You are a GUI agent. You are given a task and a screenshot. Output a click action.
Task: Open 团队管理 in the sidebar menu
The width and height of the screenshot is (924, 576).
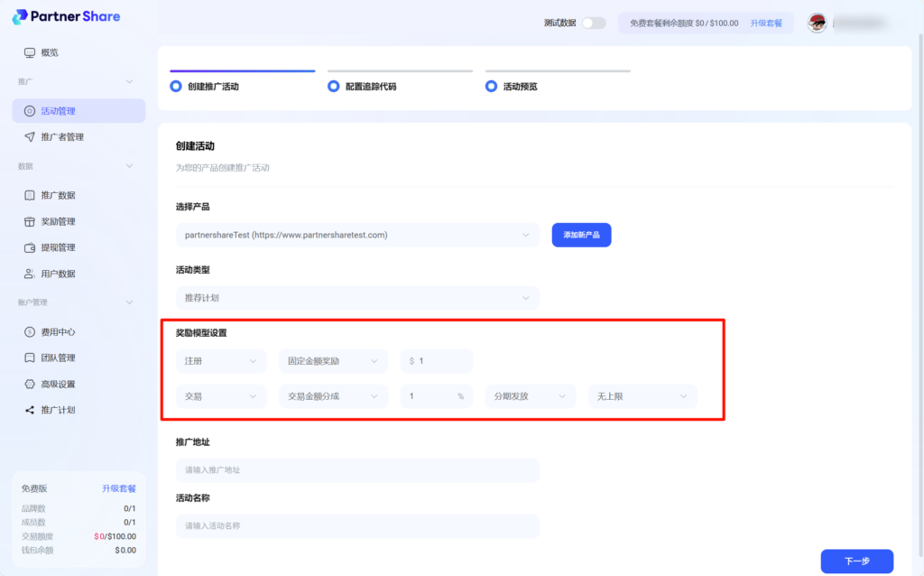(x=58, y=358)
